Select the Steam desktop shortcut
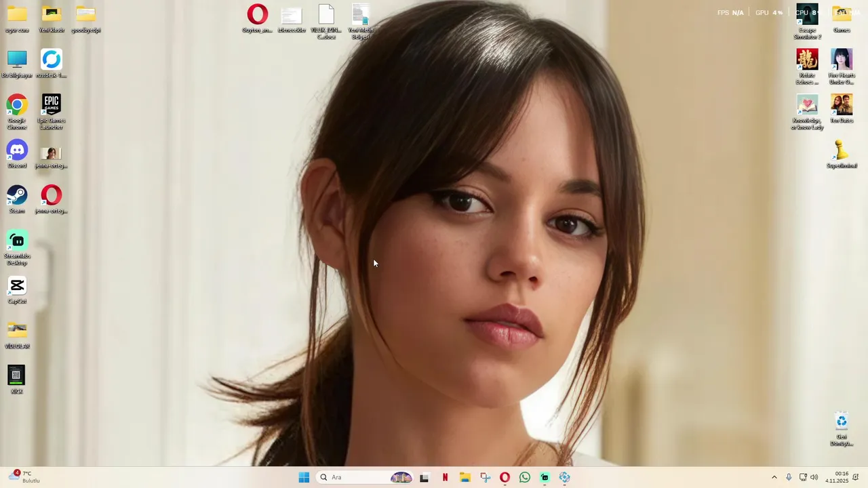The height and width of the screenshot is (488, 868). [17, 199]
